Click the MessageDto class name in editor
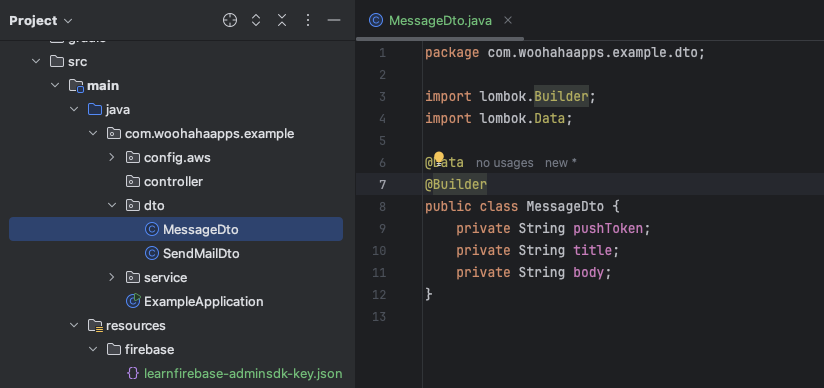 click(565, 206)
